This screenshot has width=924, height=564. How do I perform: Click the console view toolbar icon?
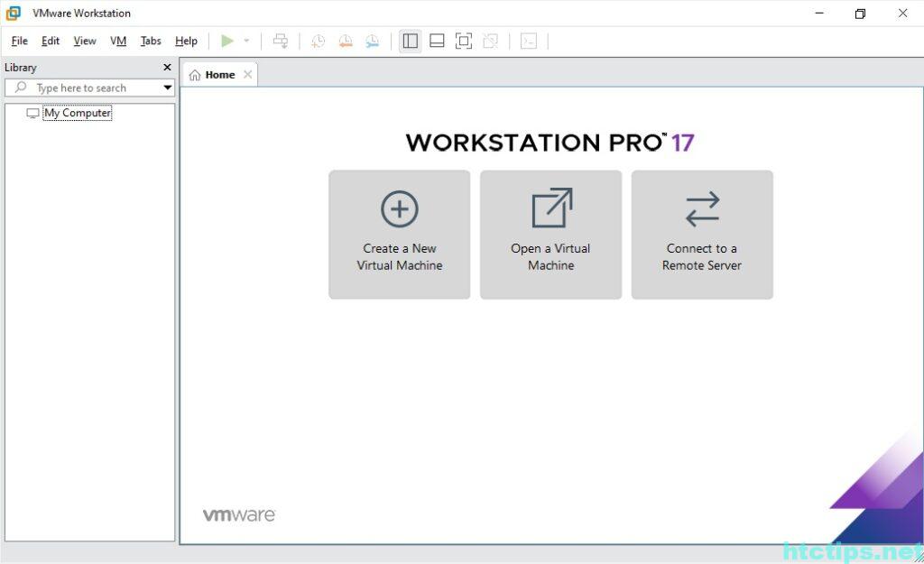(x=529, y=41)
